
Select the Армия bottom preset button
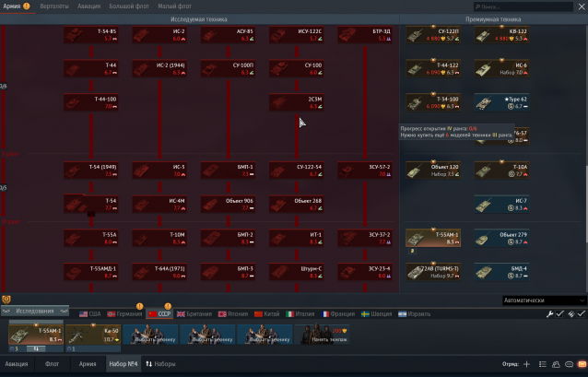tap(88, 364)
